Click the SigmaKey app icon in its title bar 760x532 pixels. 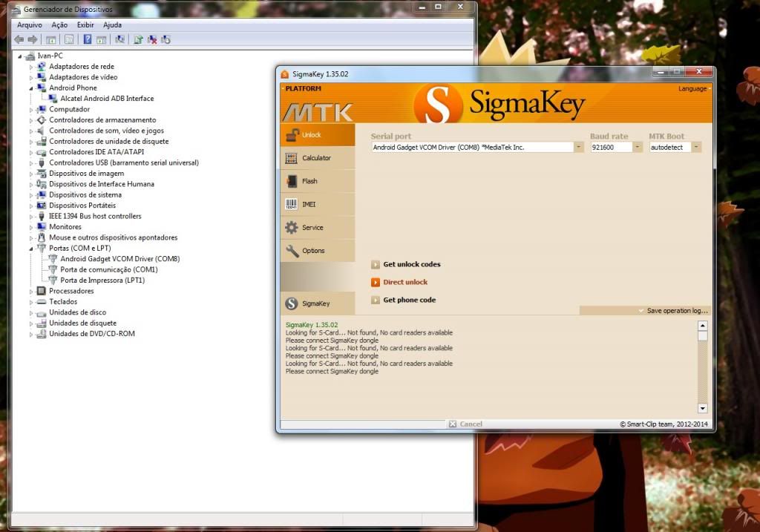click(285, 74)
